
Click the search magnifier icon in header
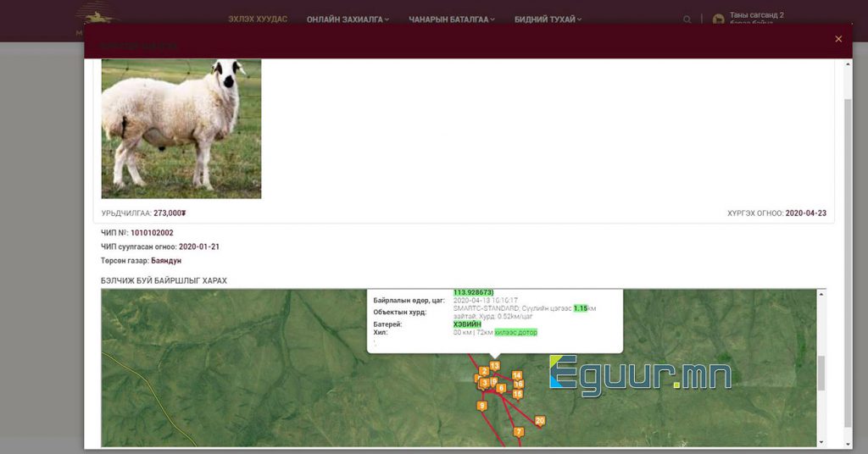(687, 19)
